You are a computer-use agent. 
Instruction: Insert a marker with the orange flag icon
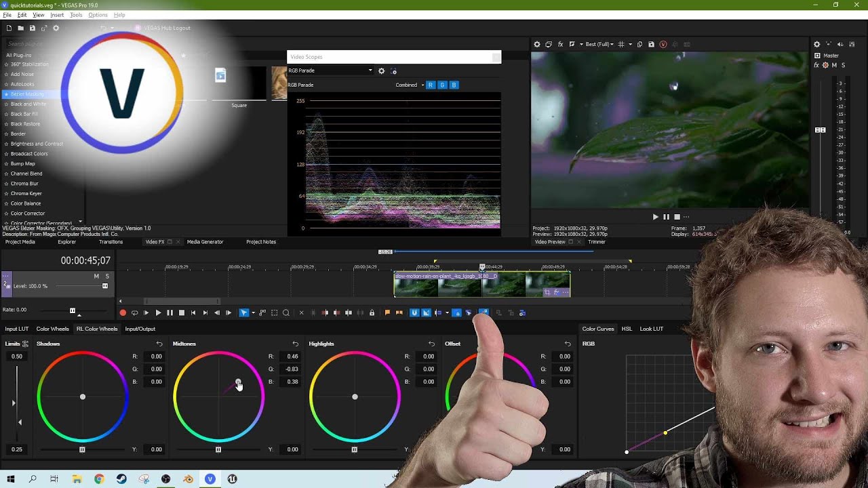tap(387, 312)
